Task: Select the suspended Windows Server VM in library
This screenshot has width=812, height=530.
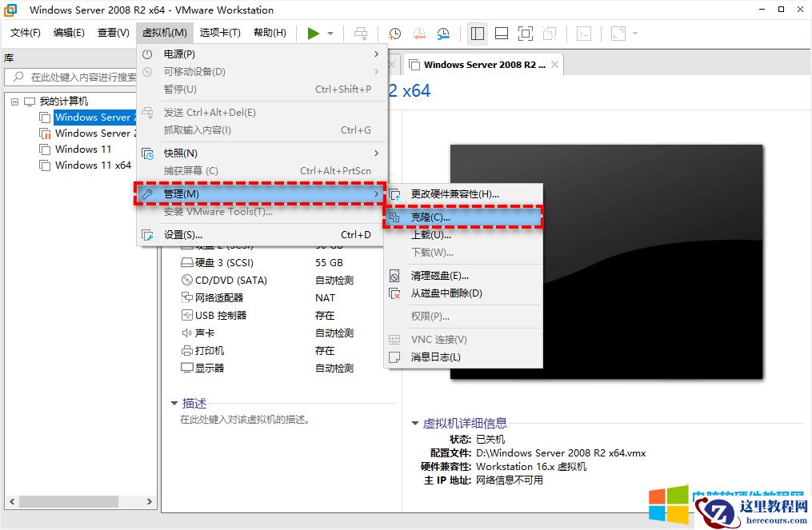Action: [x=94, y=133]
